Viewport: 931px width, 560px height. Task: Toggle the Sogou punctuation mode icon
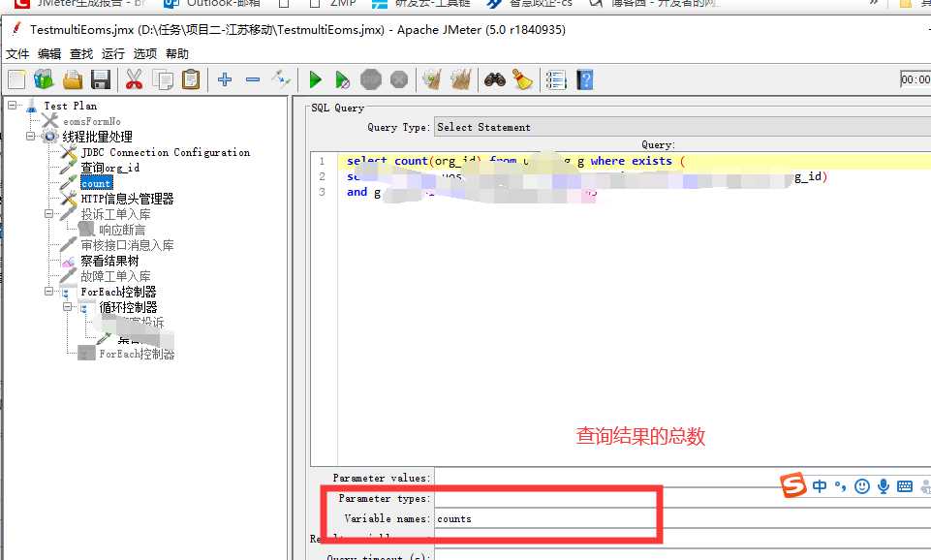click(840, 486)
